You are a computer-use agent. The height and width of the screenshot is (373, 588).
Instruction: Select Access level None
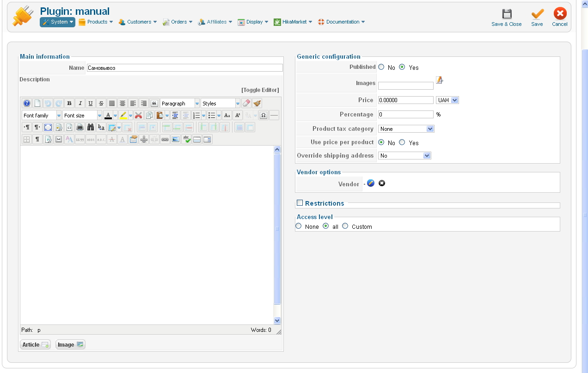point(299,226)
